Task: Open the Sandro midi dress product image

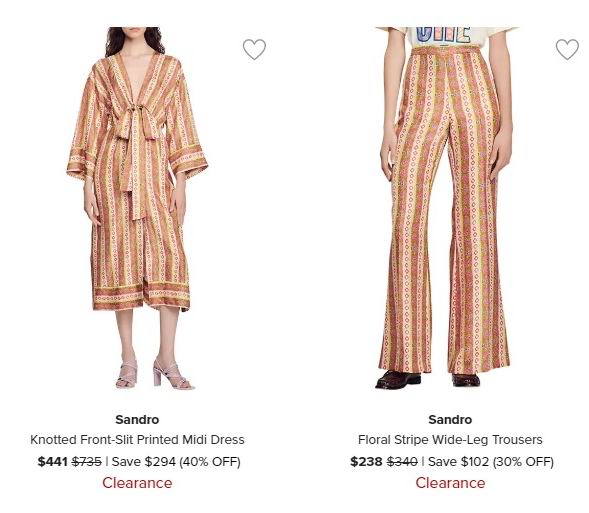Action: tap(137, 208)
